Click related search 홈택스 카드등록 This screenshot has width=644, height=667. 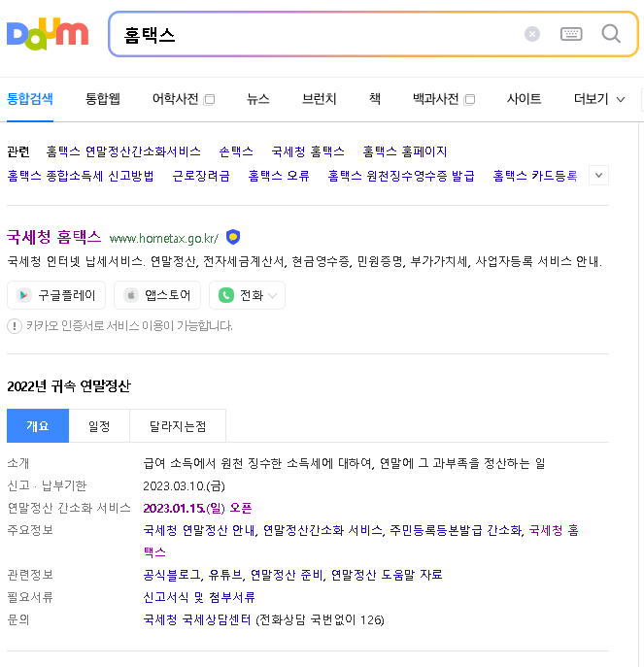(x=534, y=176)
